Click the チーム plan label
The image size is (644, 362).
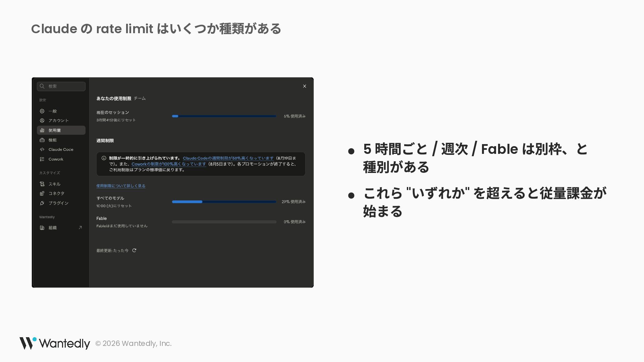[x=140, y=99]
